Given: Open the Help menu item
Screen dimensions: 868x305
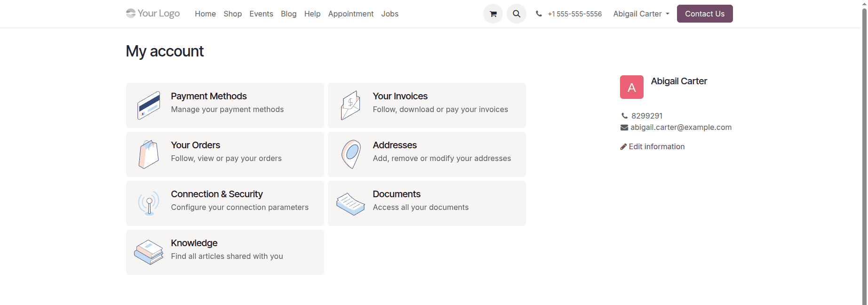Looking at the screenshot, I should pyautogui.click(x=312, y=14).
